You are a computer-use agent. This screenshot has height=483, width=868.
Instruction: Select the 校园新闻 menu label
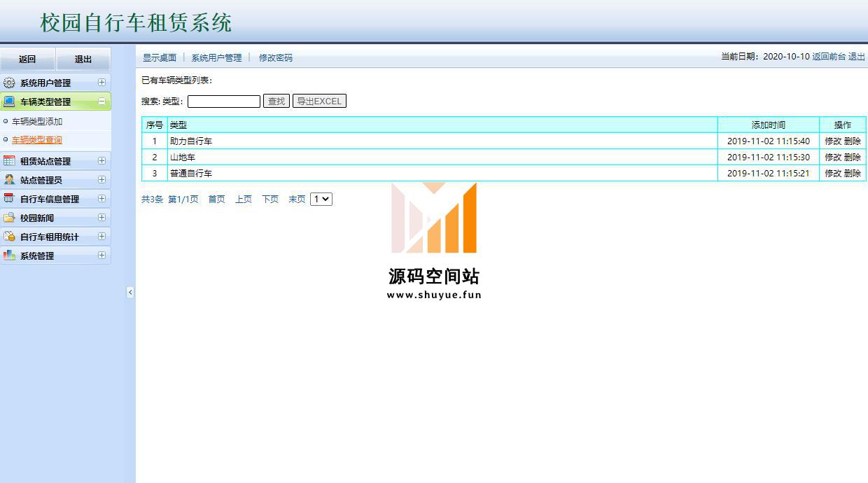tap(37, 218)
